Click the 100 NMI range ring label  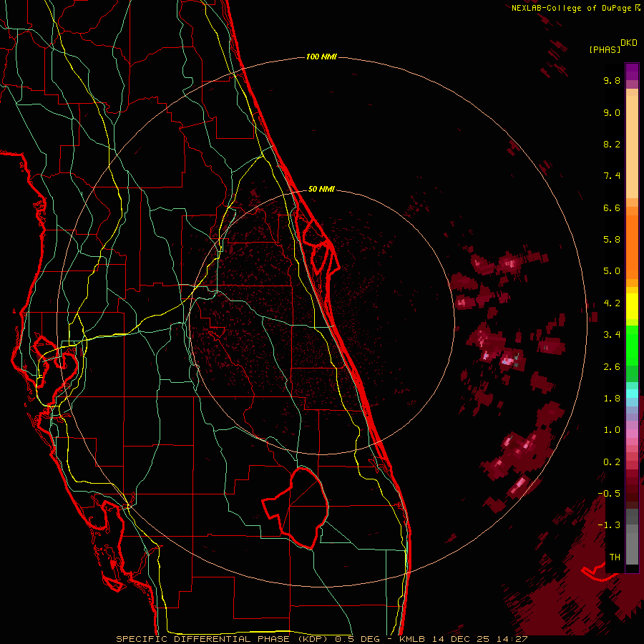(321, 57)
